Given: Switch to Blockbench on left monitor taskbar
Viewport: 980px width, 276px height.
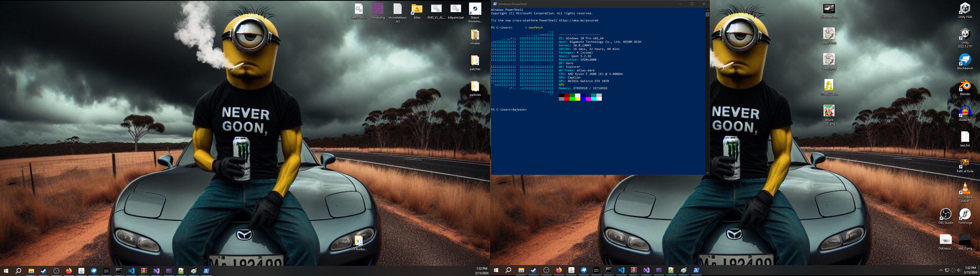Looking at the screenshot, I should 94,271.
